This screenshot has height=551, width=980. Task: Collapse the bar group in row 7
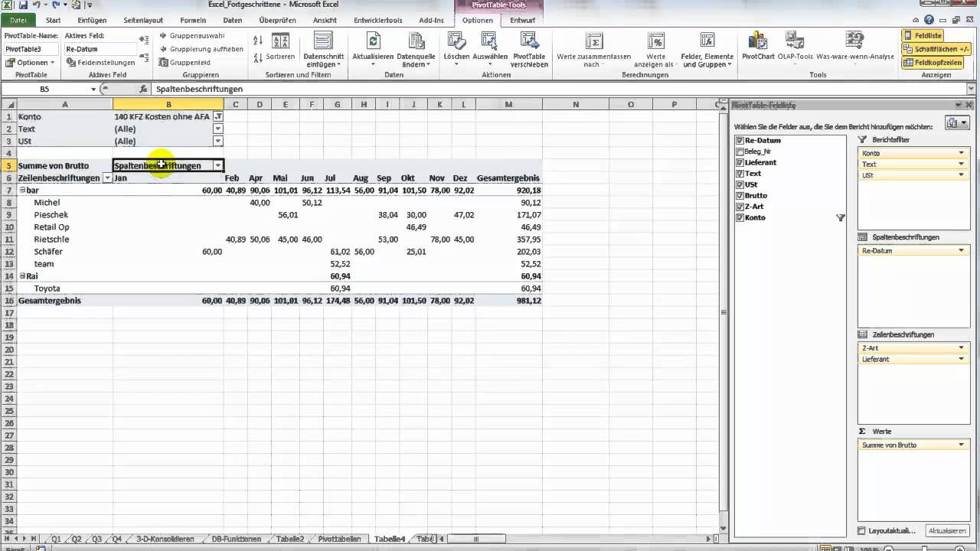tap(22, 190)
